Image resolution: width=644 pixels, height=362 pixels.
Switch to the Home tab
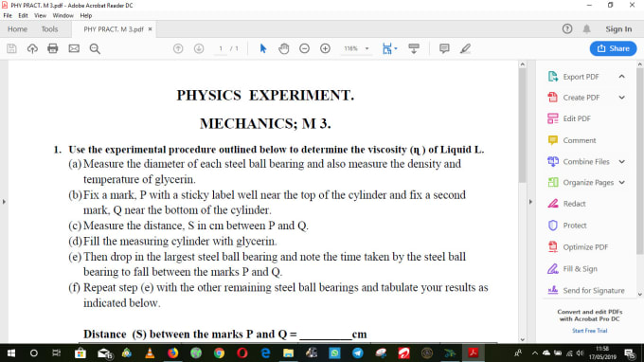tap(17, 29)
